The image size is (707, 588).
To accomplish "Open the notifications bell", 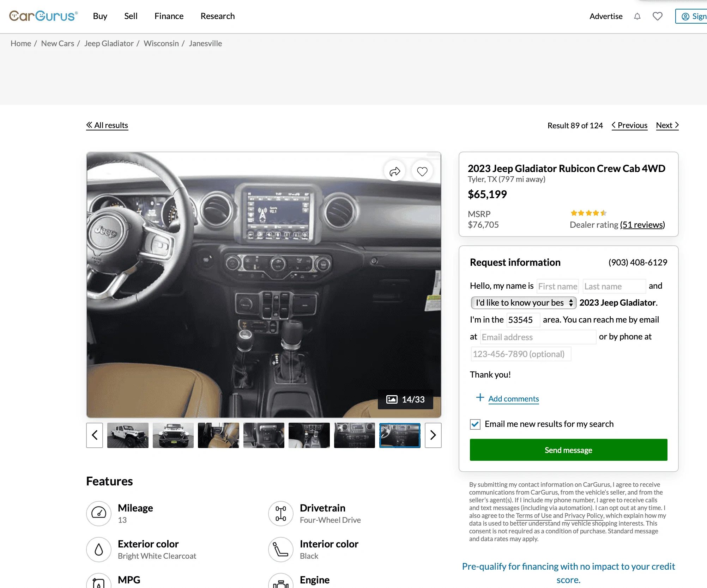I will (x=637, y=16).
